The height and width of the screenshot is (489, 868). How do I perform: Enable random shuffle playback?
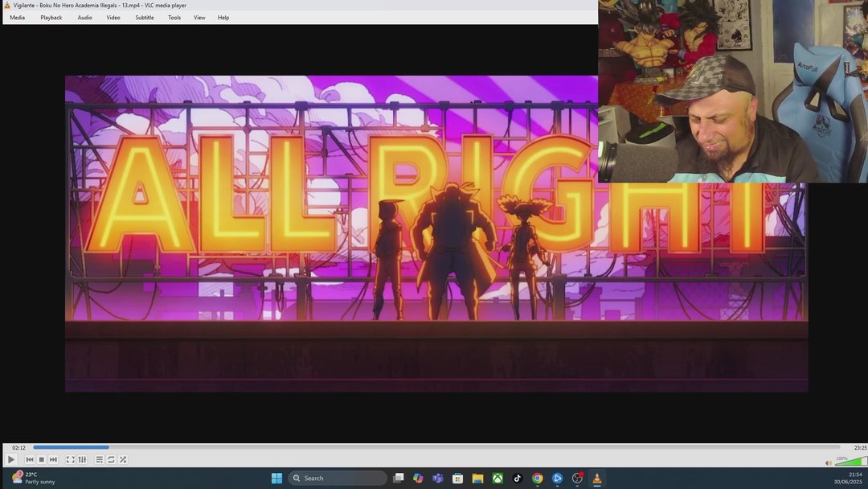122,459
